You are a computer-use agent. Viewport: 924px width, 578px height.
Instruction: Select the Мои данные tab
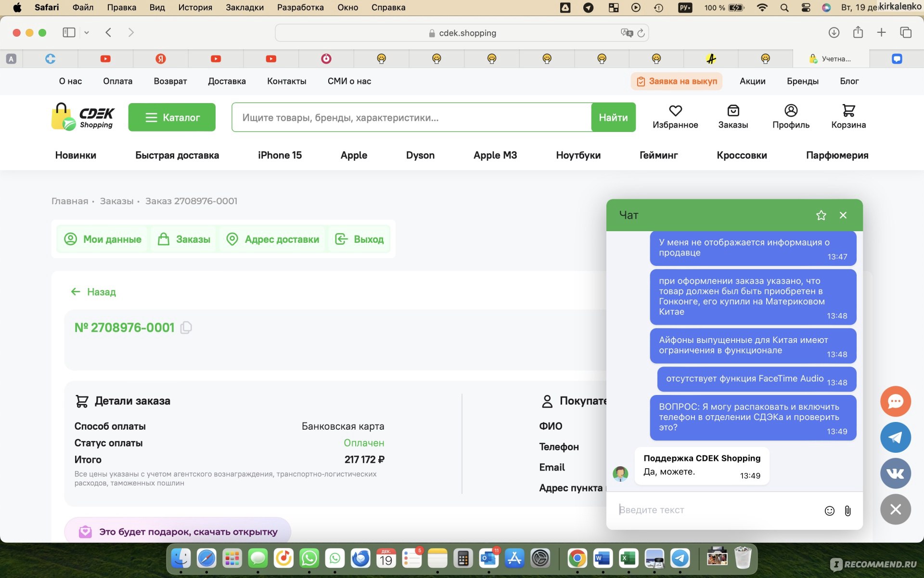(x=103, y=239)
